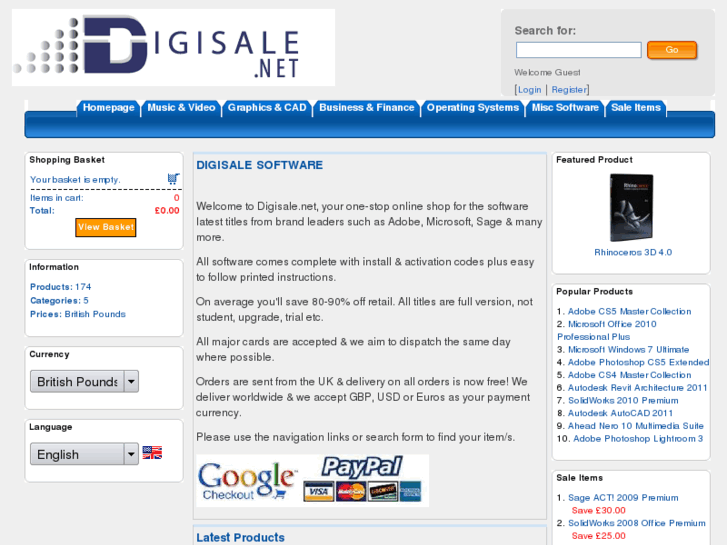The width and height of the screenshot is (727, 545).
Task: Open Rhinoceros 3D product box image
Action: tap(631, 207)
